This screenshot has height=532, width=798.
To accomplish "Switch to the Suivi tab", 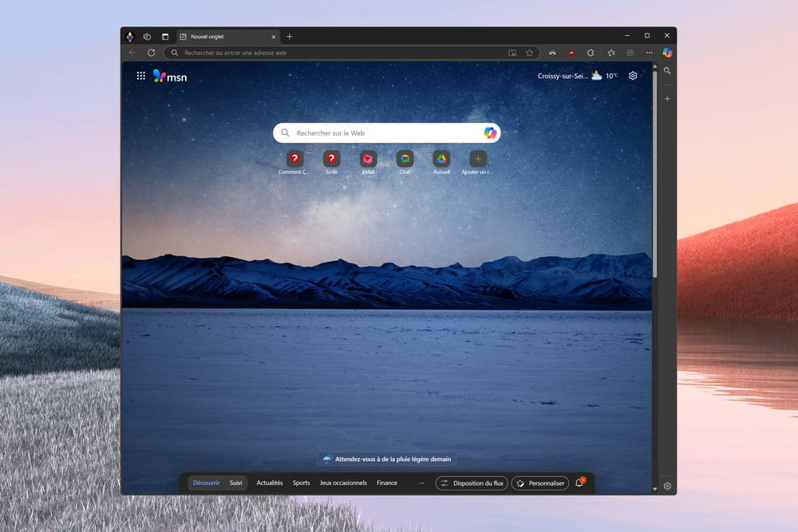I will (x=235, y=483).
